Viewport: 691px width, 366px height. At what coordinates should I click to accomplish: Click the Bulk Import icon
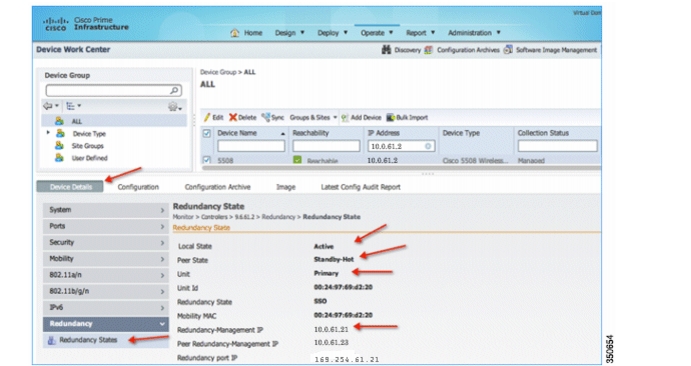[x=390, y=117]
